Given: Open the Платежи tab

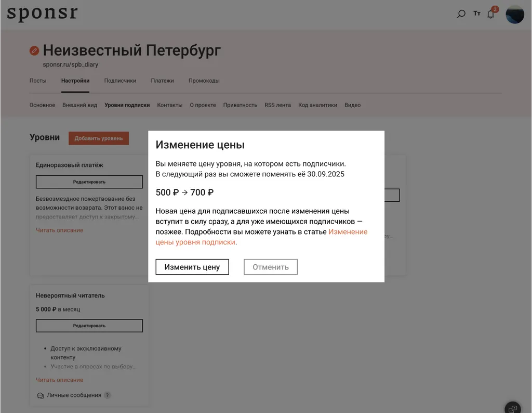Looking at the screenshot, I should [x=162, y=81].
